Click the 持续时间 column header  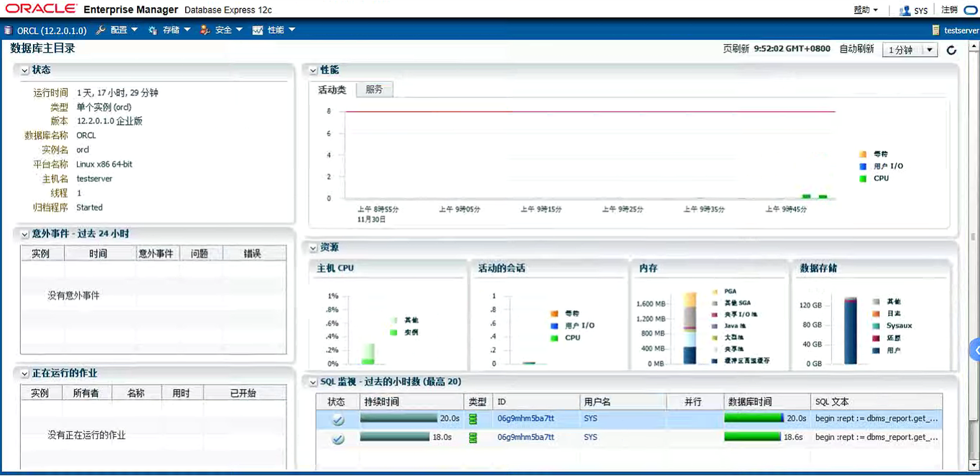(x=411, y=402)
